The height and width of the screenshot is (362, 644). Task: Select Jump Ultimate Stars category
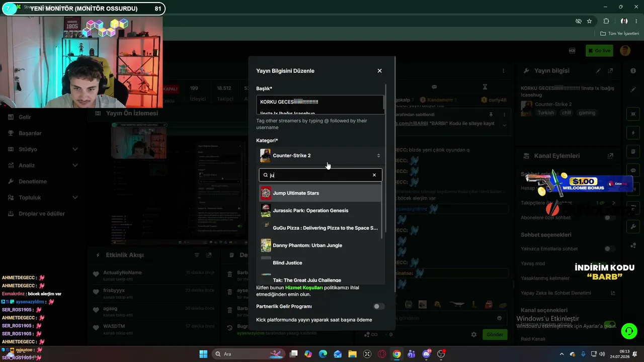pyautogui.click(x=320, y=193)
